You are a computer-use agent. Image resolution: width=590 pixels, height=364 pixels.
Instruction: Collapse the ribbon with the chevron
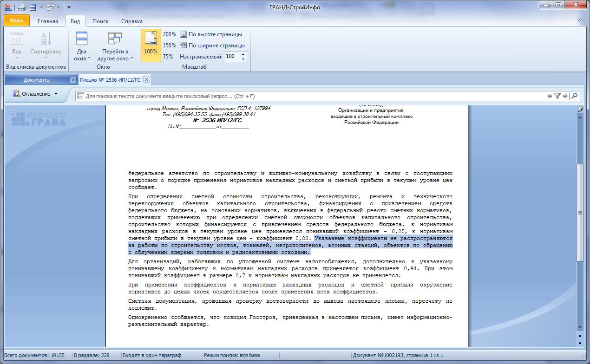[580, 20]
